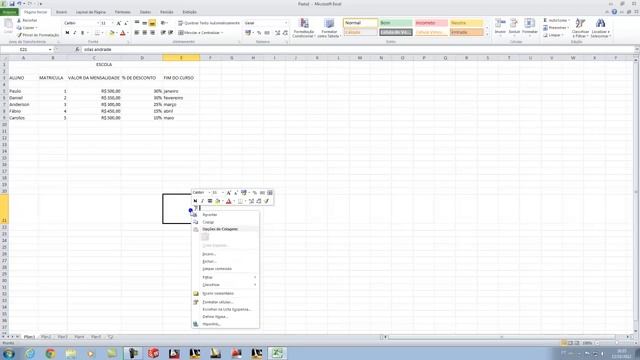Activate Pincel de Formatação in the ribbon
640x360 pixels.
click(x=38, y=35)
